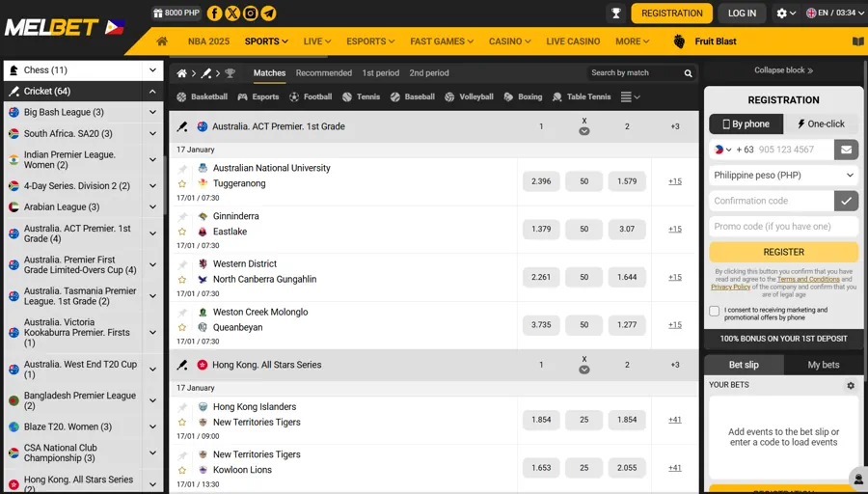Open the X social icon

(232, 14)
